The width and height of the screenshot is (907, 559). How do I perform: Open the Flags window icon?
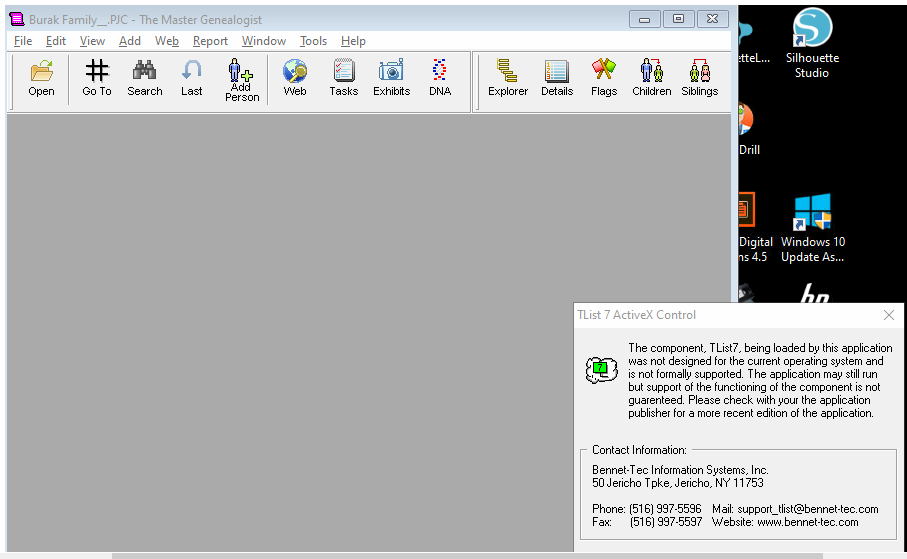click(x=604, y=79)
